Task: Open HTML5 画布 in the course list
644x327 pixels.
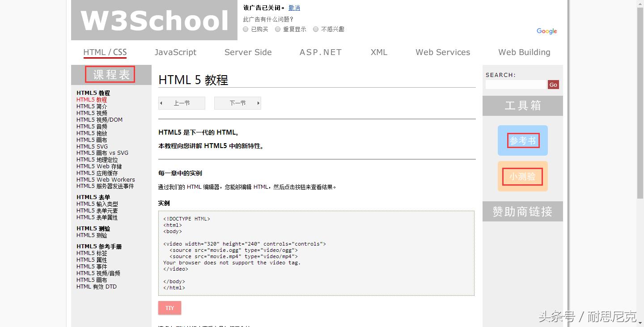Action: [92, 140]
